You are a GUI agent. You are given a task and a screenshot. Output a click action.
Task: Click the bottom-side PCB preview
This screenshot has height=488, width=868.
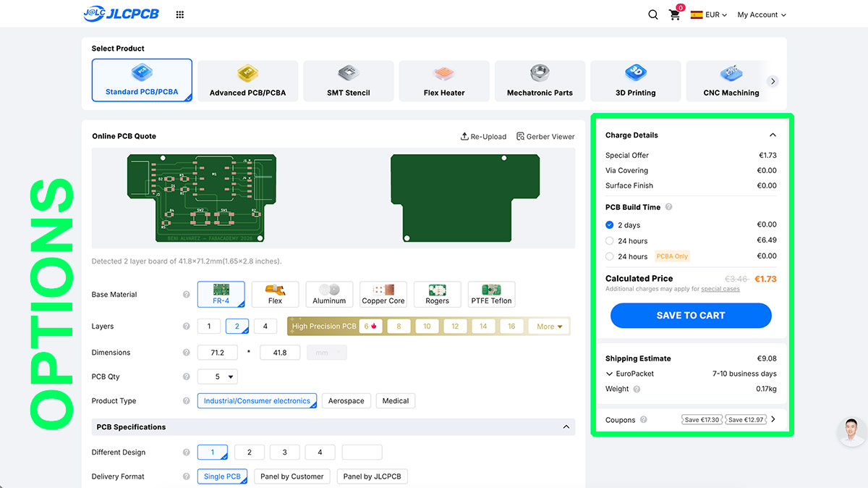[x=467, y=198]
